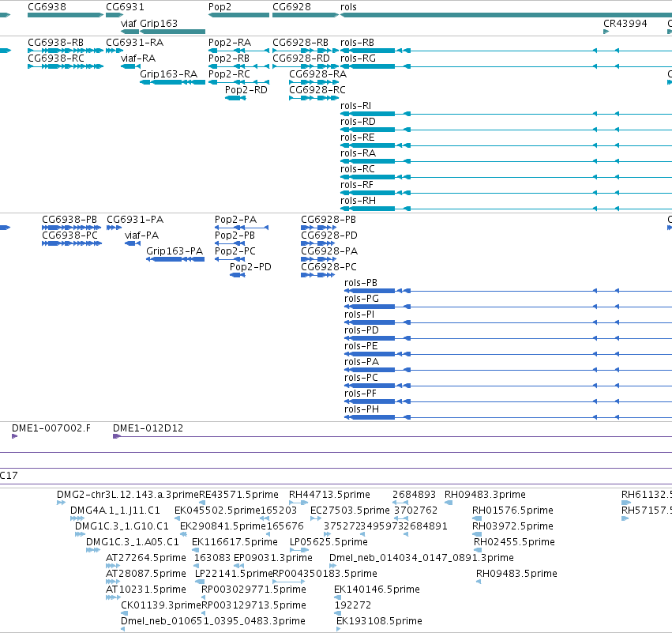The height and width of the screenshot is (633, 672).
Task: Select transcript CG6928-RD
Action: [x=306, y=66]
